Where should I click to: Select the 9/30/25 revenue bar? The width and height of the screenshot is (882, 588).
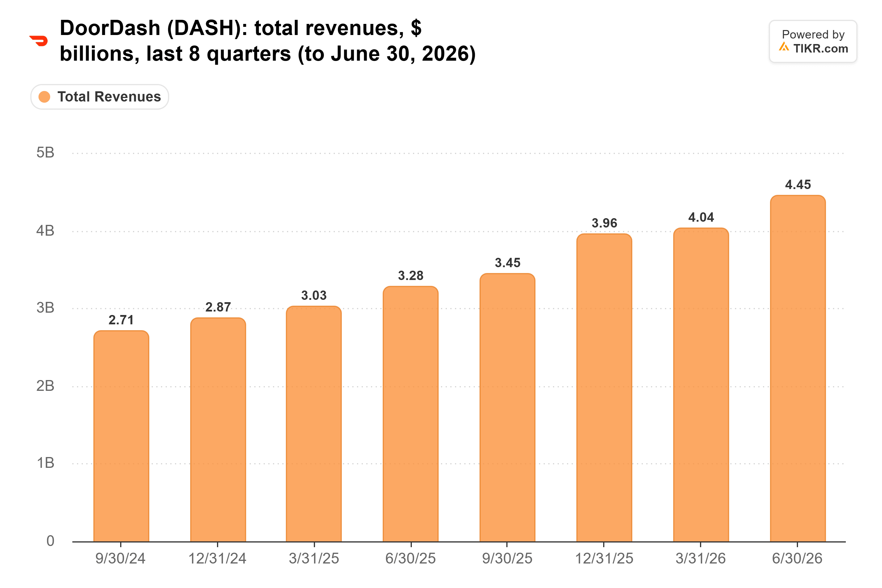point(508,408)
